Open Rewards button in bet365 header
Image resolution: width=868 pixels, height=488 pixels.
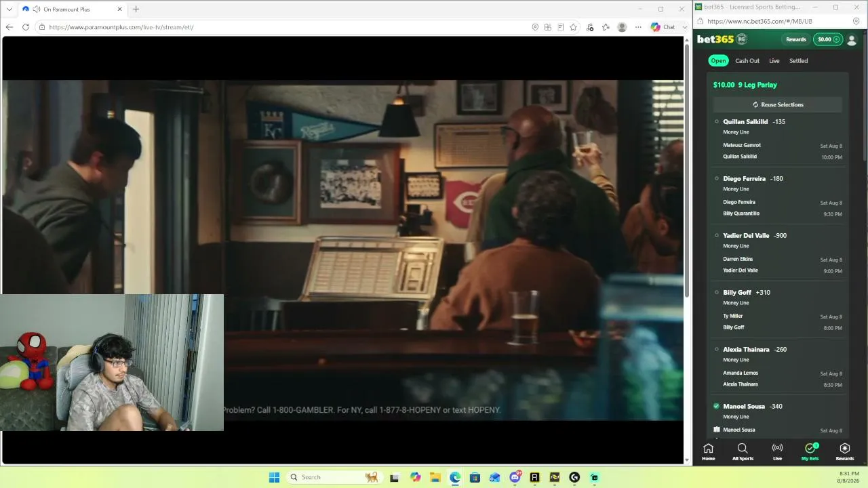click(x=796, y=39)
